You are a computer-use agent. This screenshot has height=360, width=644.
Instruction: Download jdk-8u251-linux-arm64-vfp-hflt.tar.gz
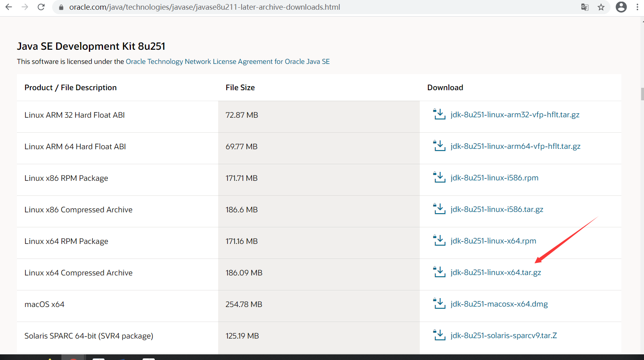point(515,146)
